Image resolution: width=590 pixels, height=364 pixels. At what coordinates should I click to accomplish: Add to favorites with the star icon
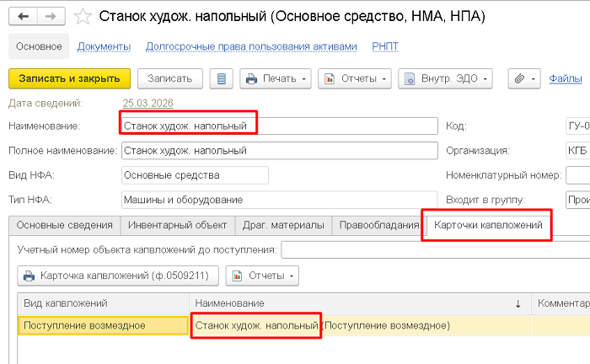point(83,16)
